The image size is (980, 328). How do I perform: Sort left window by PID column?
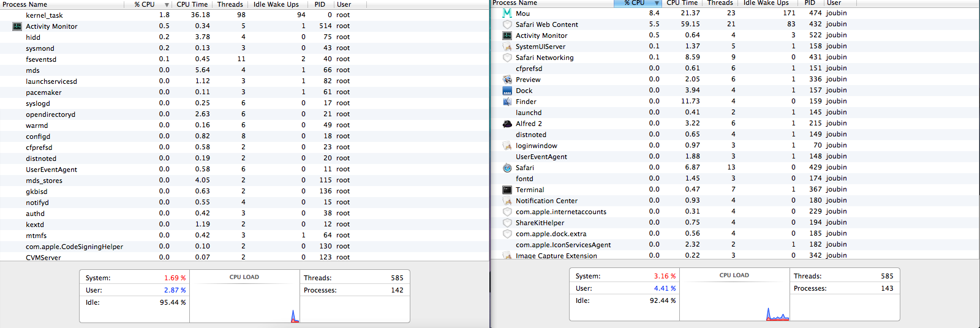pyautogui.click(x=320, y=4)
